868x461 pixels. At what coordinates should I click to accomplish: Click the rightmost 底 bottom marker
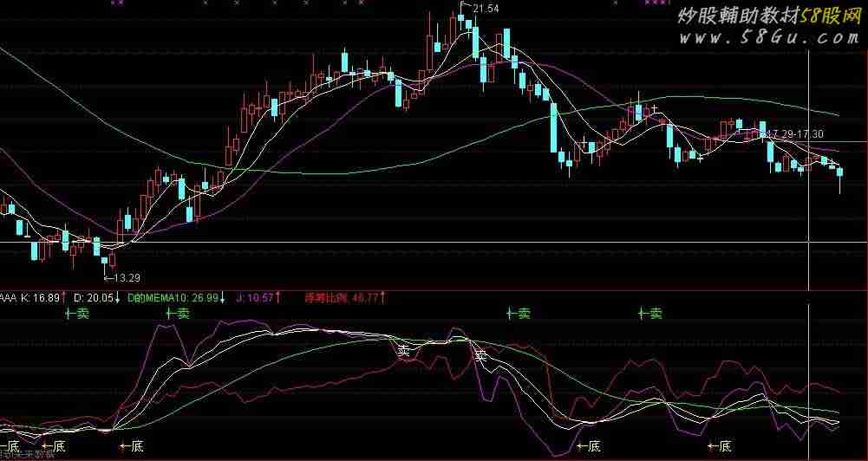720,446
